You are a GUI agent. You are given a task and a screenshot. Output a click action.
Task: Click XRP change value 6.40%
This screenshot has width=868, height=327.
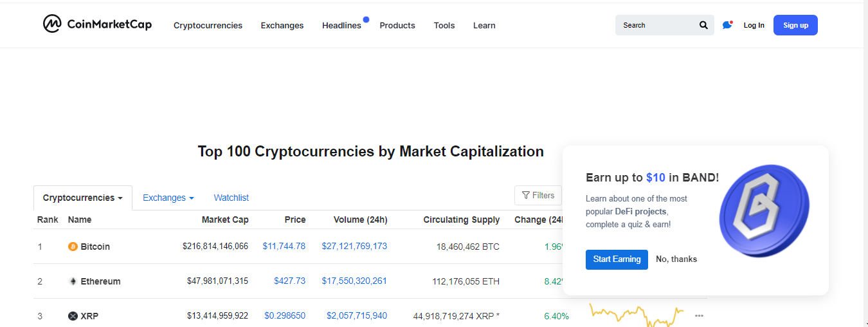click(x=556, y=316)
